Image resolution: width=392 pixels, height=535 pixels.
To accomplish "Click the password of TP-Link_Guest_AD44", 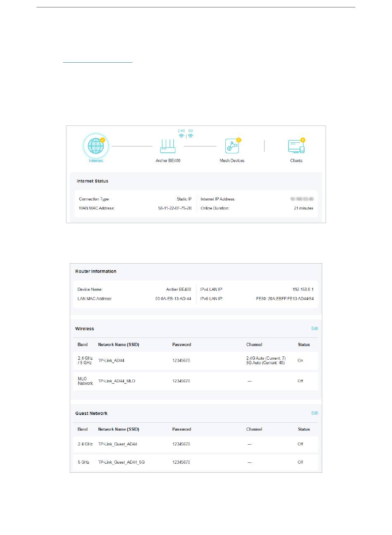I will (x=181, y=444).
